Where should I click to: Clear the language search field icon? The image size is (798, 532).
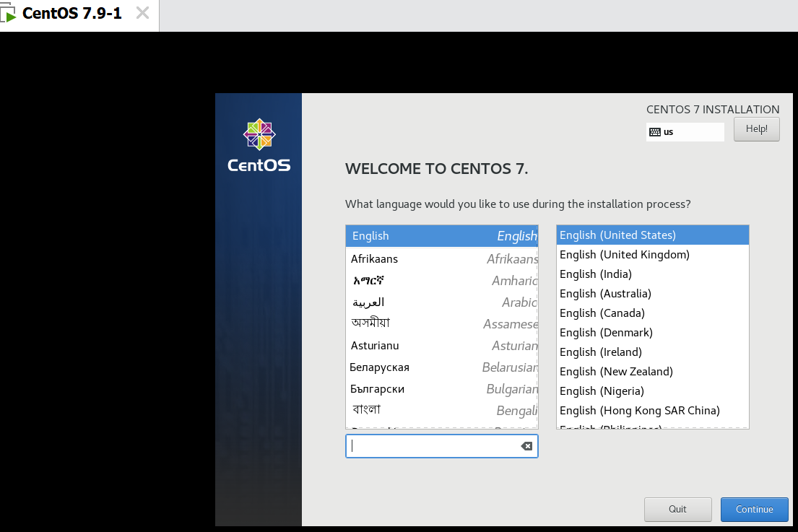(526, 446)
